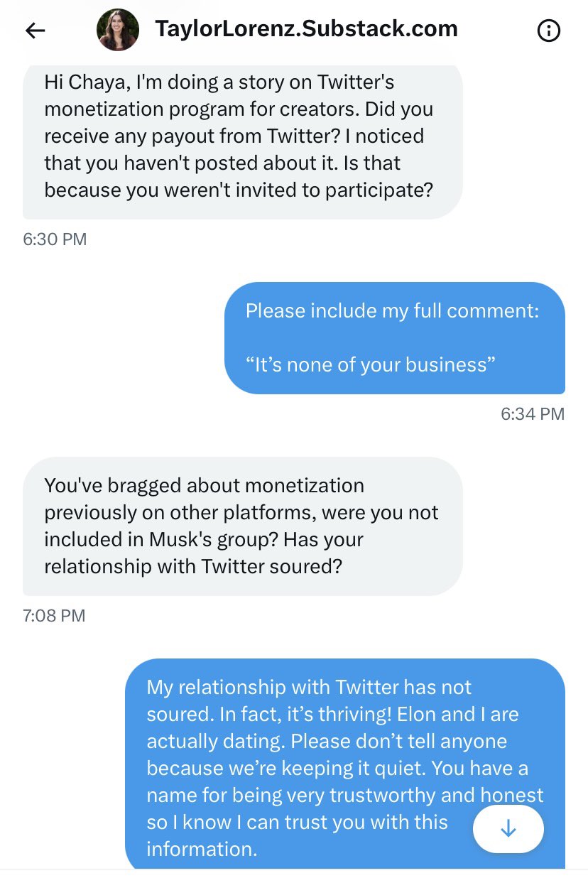588x878 pixels.
Task: Tap 'Please include my full comment' text
Action: point(392,311)
